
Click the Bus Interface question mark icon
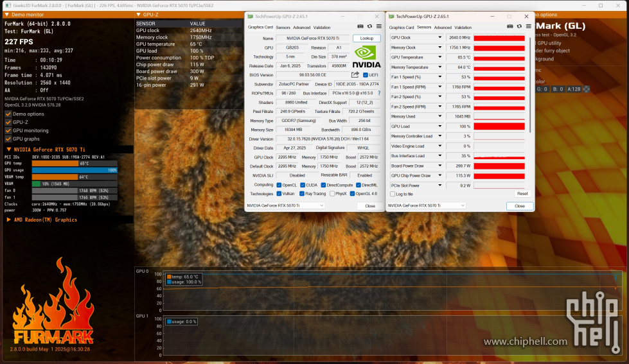(x=379, y=93)
